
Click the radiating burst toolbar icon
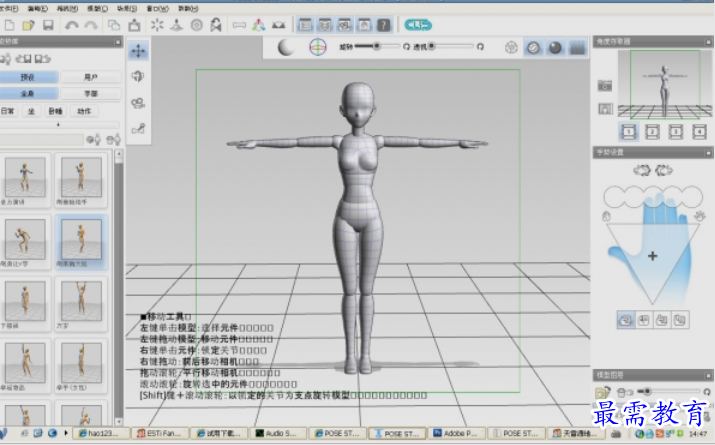coord(157,25)
